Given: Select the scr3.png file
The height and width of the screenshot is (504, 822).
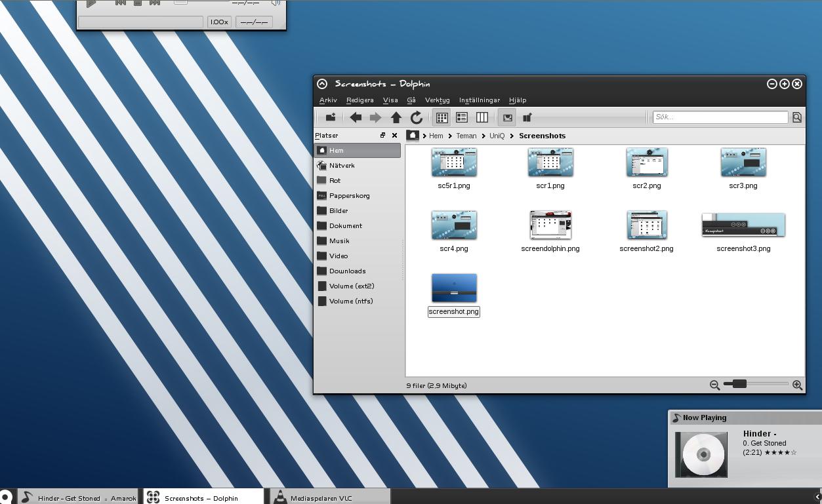Looking at the screenshot, I should 743,169.
